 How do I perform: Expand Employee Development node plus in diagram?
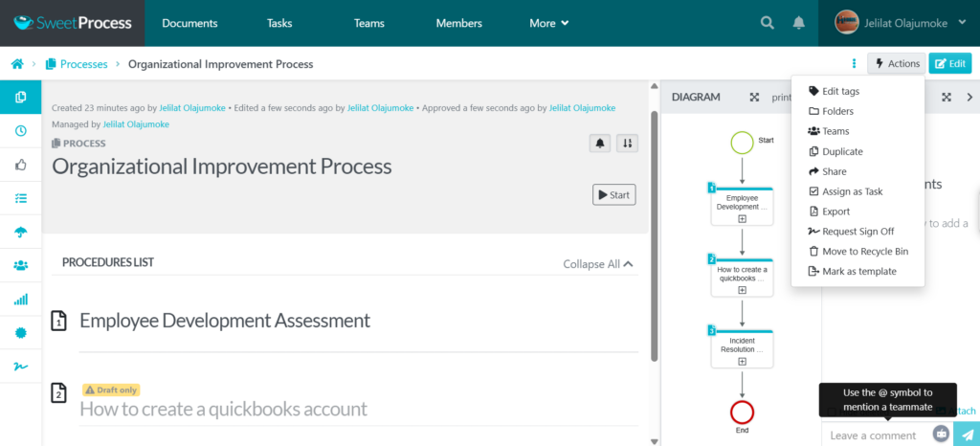(x=742, y=218)
